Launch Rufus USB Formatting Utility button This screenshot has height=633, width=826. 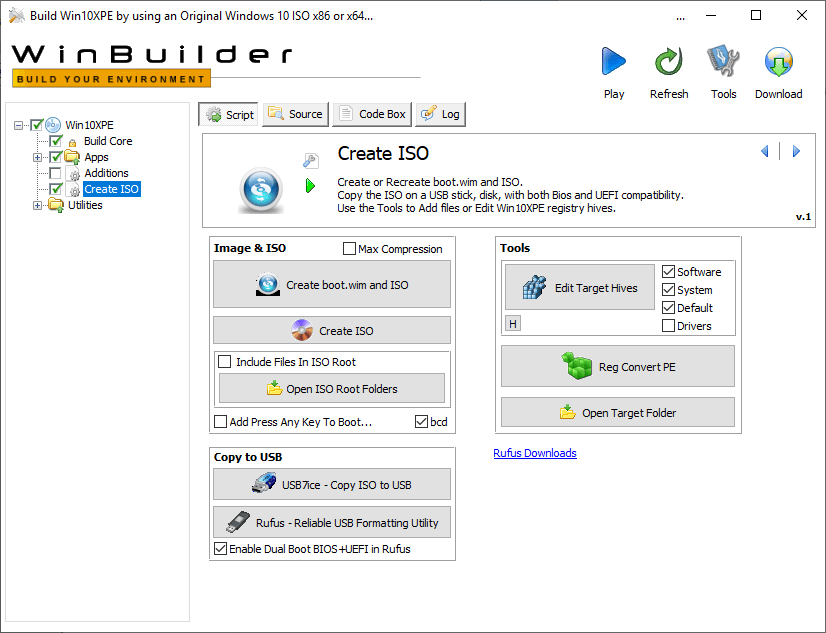332,522
